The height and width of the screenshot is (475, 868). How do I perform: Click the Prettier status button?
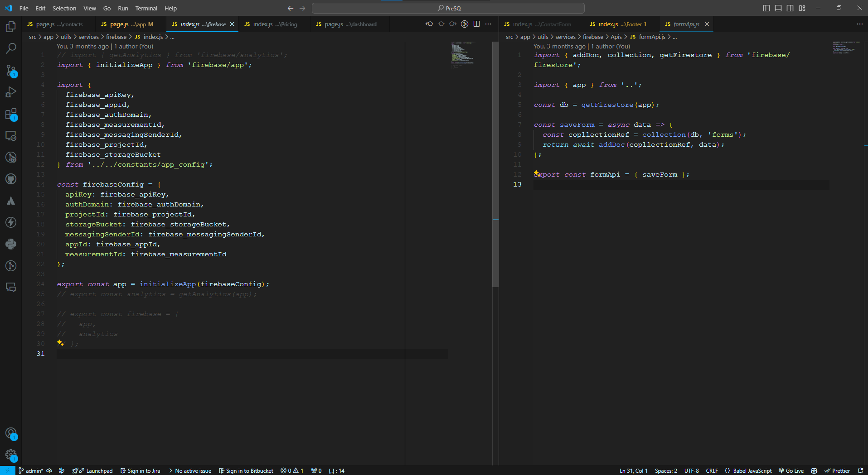pos(837,470)
